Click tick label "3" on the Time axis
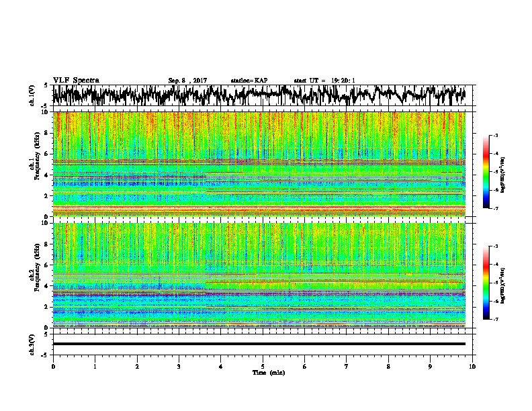This screenshot has width=532, height=411. pos(179,367)
